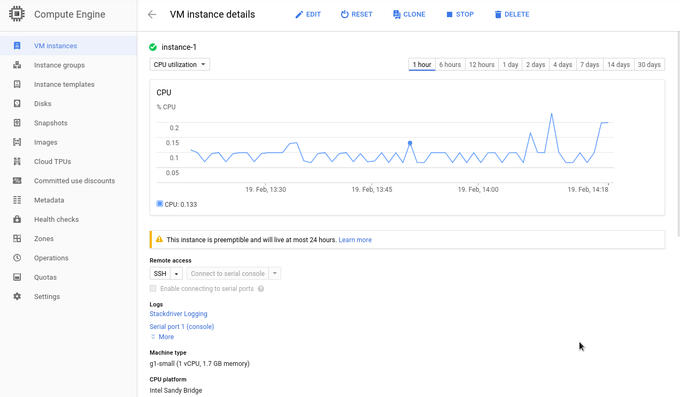
Task: Click the Health checks sidebar icon
Action: (17, 219)
